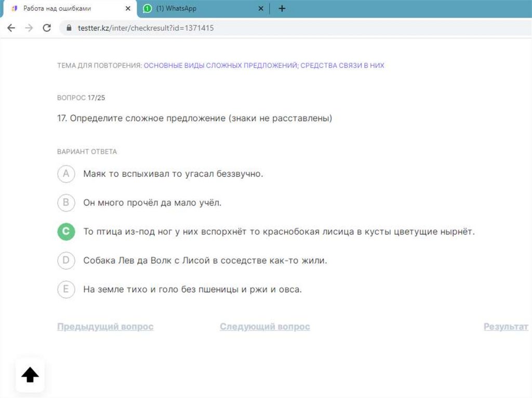Click the text 'Он много прочёл да мало учёл.'
The image size is (532, 398).
(152, 203)
